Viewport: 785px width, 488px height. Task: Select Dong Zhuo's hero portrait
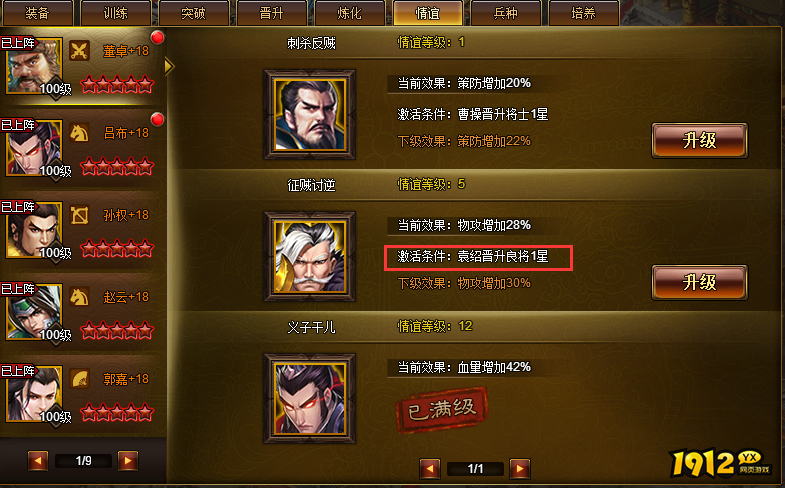pyautogui.click(x=34, y=66)
